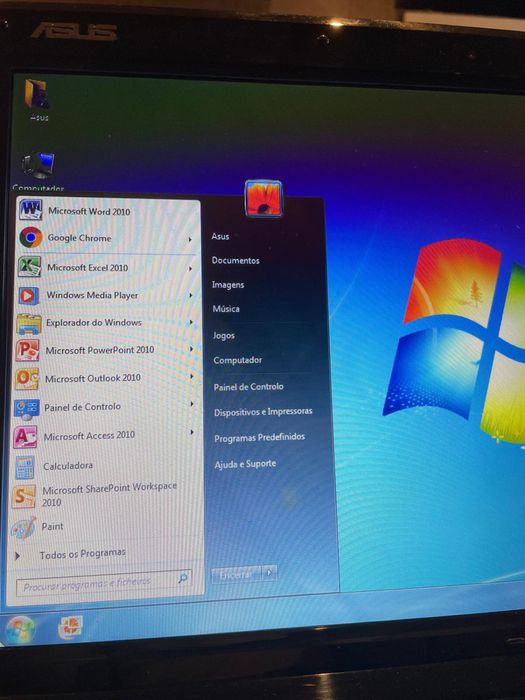Open Jogos from Start menu
This screenshot has height=700, width=525.
click(224, 335)
